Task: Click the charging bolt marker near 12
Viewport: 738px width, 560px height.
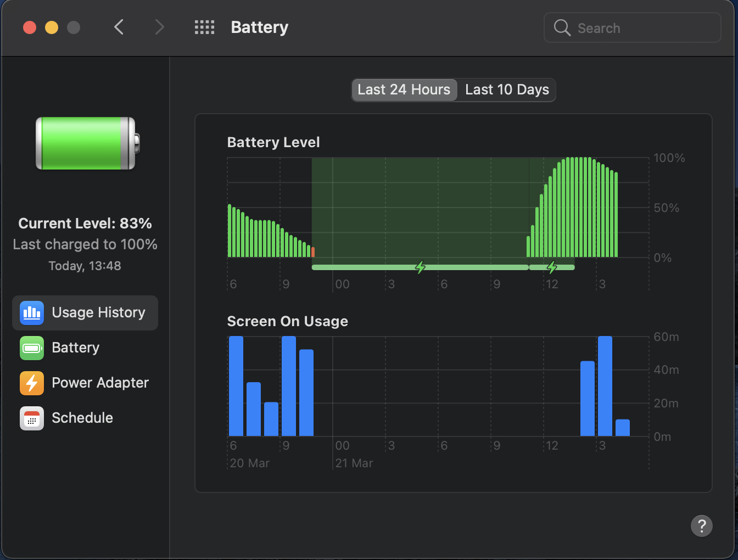Action: pyautogui.click(x=552, y=267)
